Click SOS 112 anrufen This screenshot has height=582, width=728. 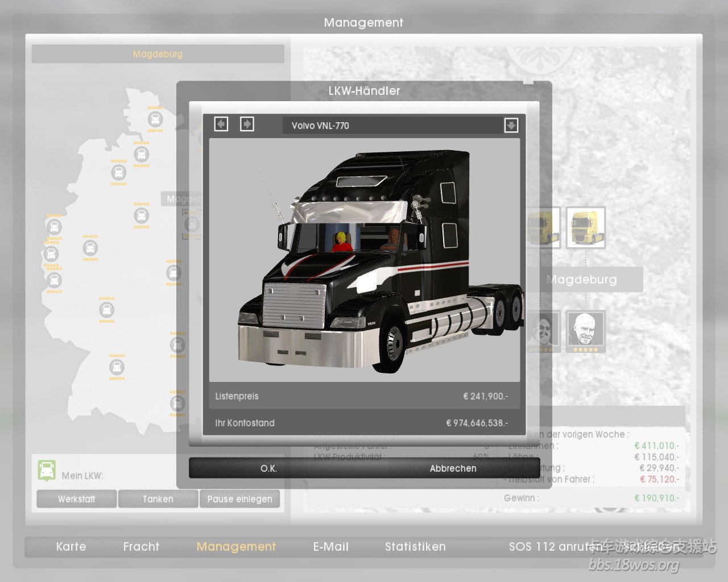pyautogui.click(x=555, y=547)
